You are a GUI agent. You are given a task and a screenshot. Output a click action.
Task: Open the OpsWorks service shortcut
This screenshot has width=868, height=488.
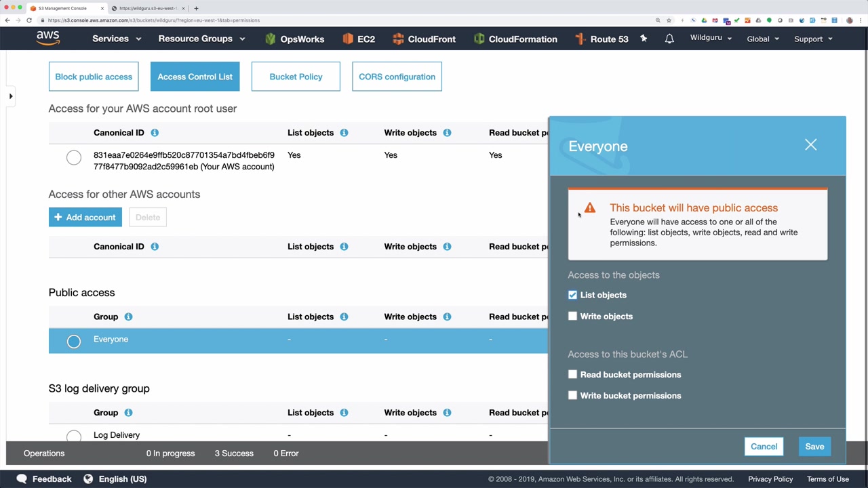(294, 39)
